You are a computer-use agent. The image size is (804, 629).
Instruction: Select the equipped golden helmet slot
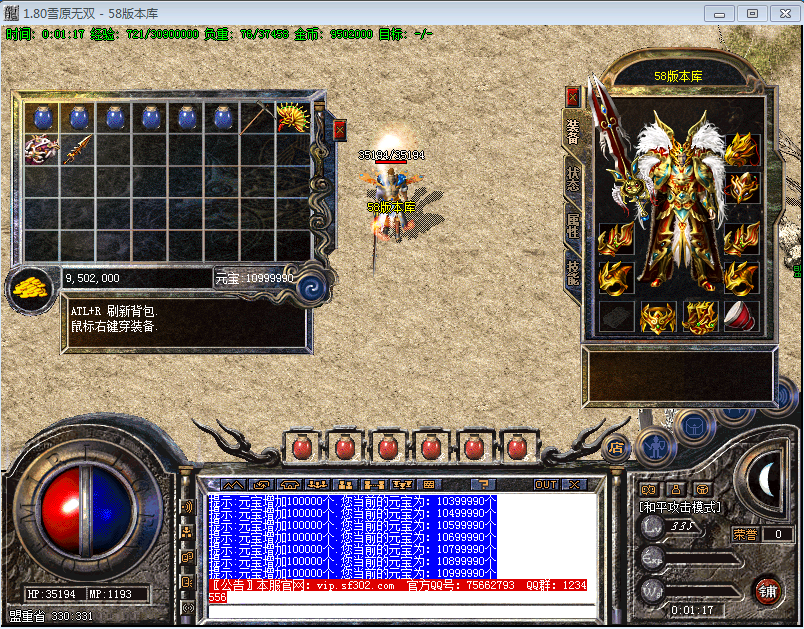[x=742, y=150]
